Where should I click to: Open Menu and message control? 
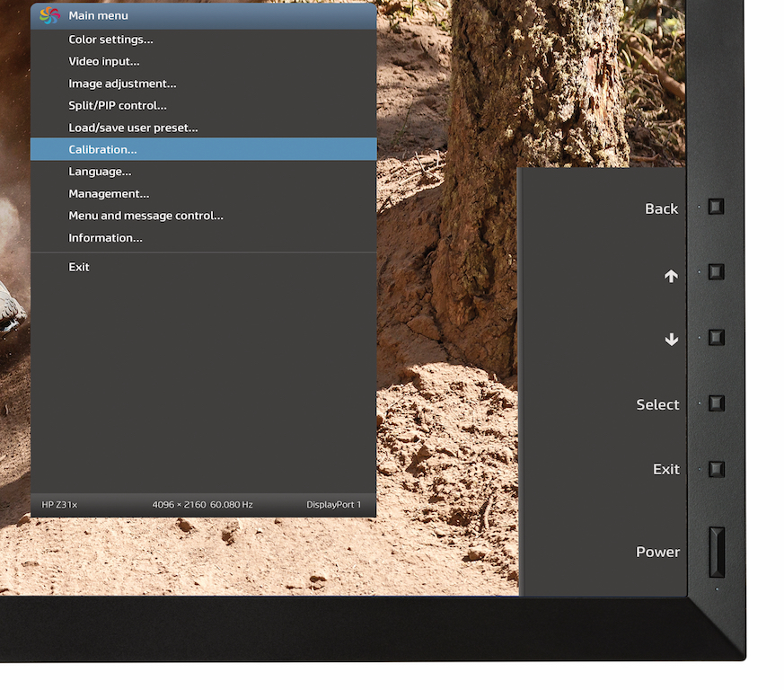[145, 216]
